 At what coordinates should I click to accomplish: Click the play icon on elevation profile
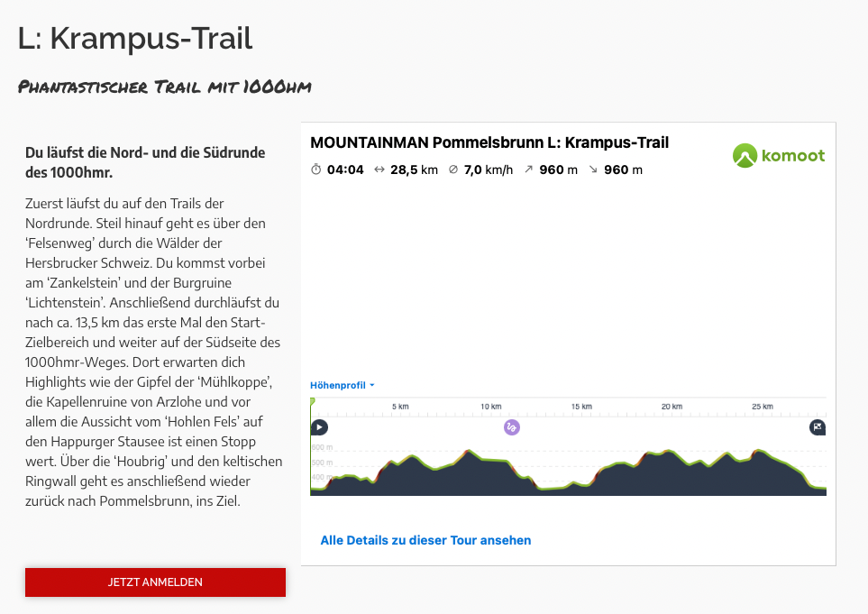point(319,427)
